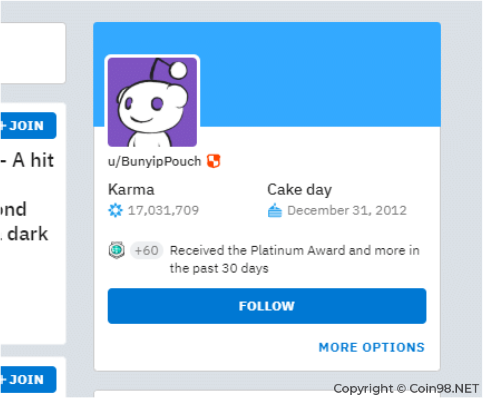Open the post title ending in 'A hit'
483x399 pixels.
[27, 160]
